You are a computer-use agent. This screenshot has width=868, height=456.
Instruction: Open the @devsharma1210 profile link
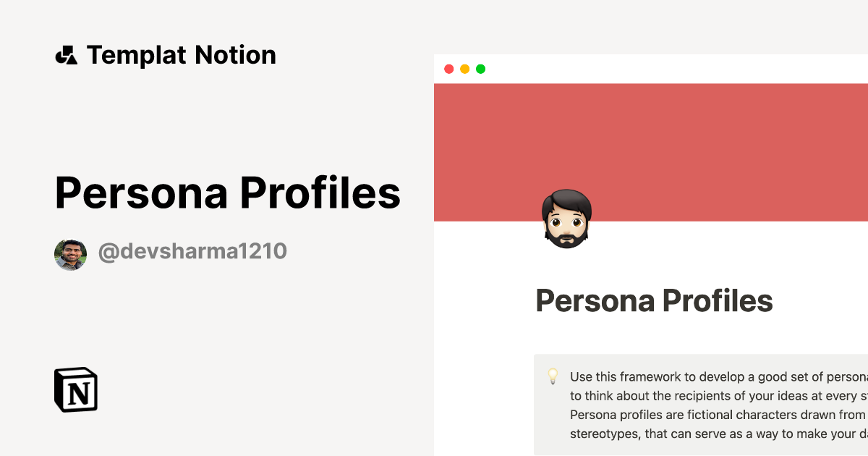(x=193, y=252)
